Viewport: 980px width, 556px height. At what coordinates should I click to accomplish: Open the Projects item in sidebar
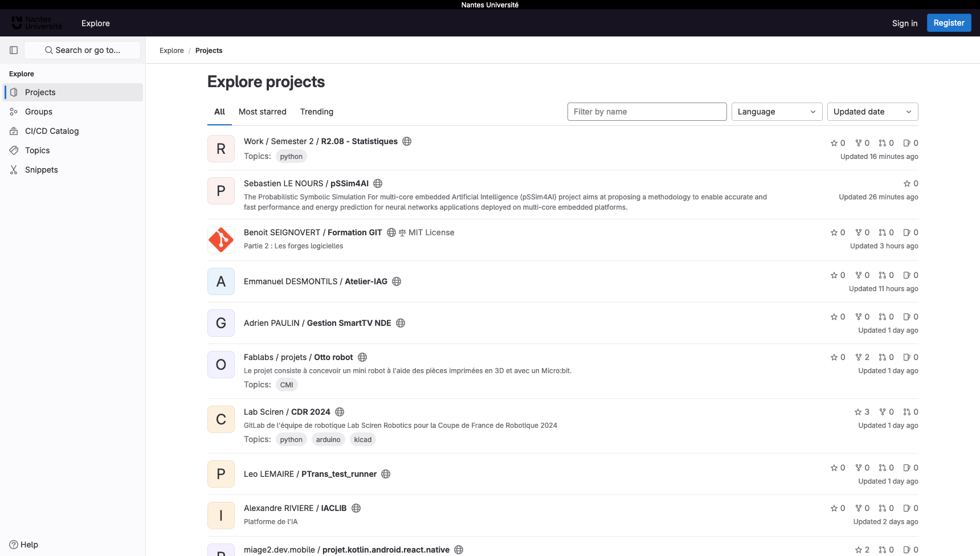73,92
